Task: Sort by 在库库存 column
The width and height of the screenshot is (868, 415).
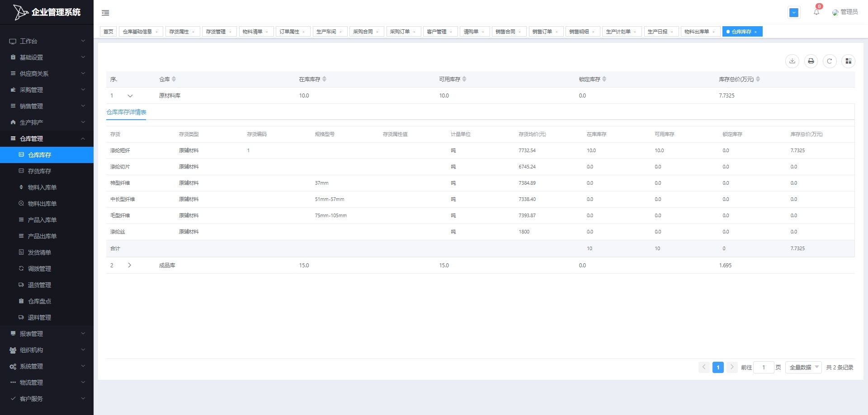Action: (324, 79)
